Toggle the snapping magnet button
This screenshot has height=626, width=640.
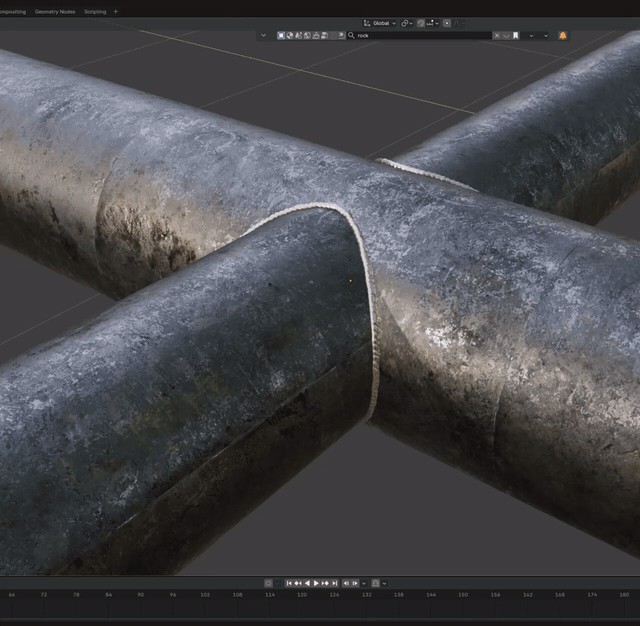pyautogui.click(x=421, y=23)
